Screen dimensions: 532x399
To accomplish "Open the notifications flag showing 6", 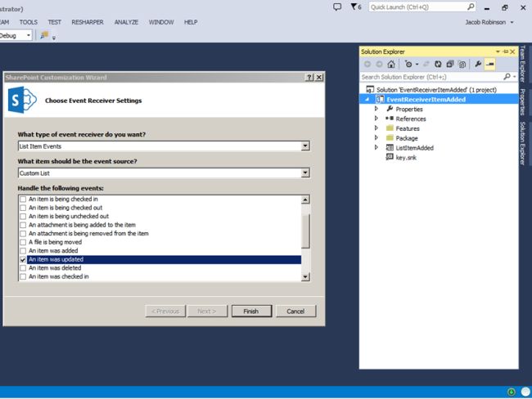I will tap(356, 7).
